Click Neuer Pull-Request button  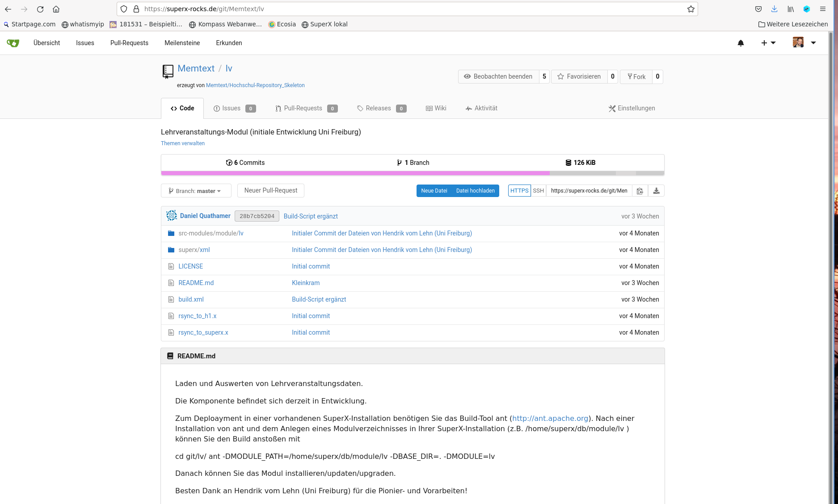pyautogui.click(x=271, y=190)
